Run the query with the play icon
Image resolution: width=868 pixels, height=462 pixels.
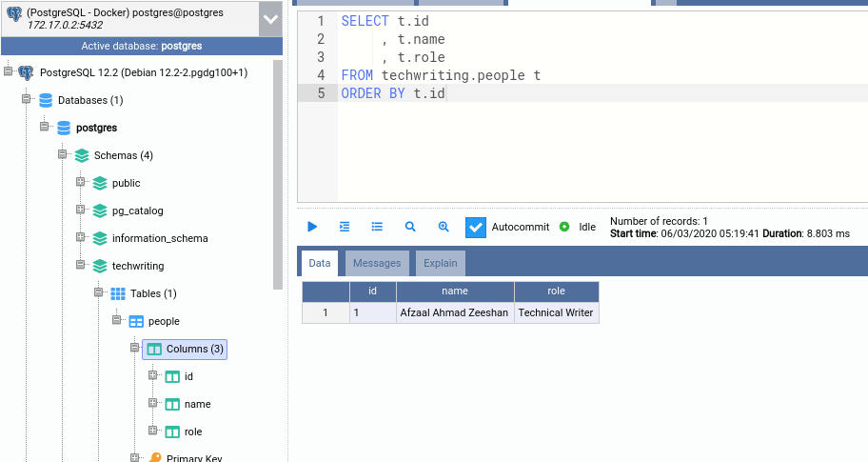click(312, 227)
